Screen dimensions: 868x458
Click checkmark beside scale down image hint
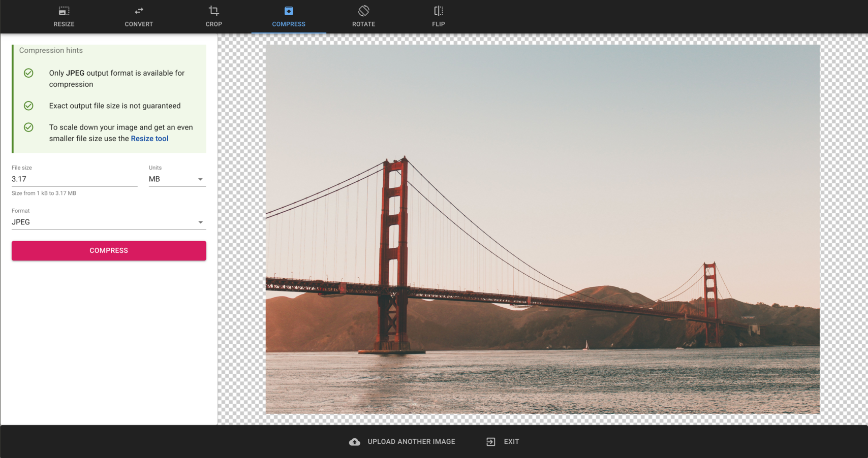click(x=29, y=127)
